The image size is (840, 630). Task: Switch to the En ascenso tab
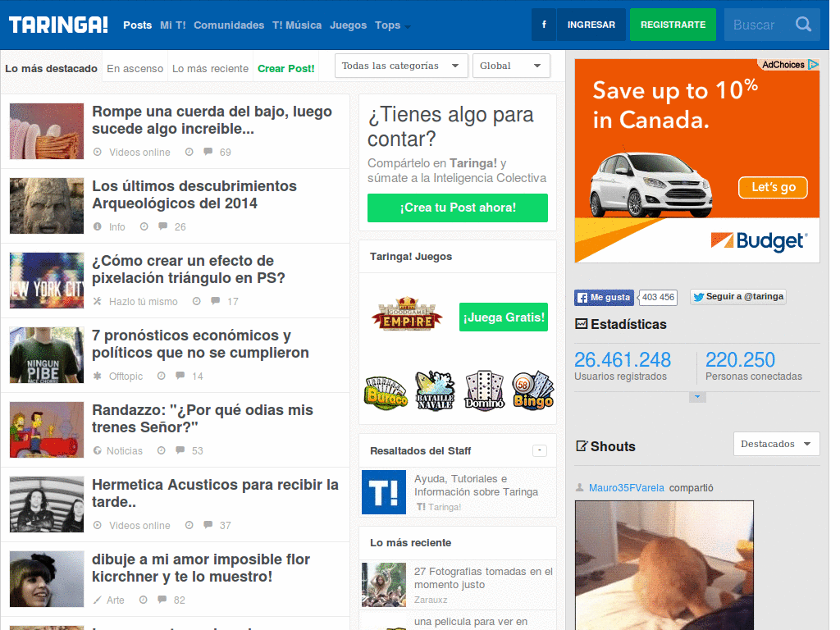point(135,69)
